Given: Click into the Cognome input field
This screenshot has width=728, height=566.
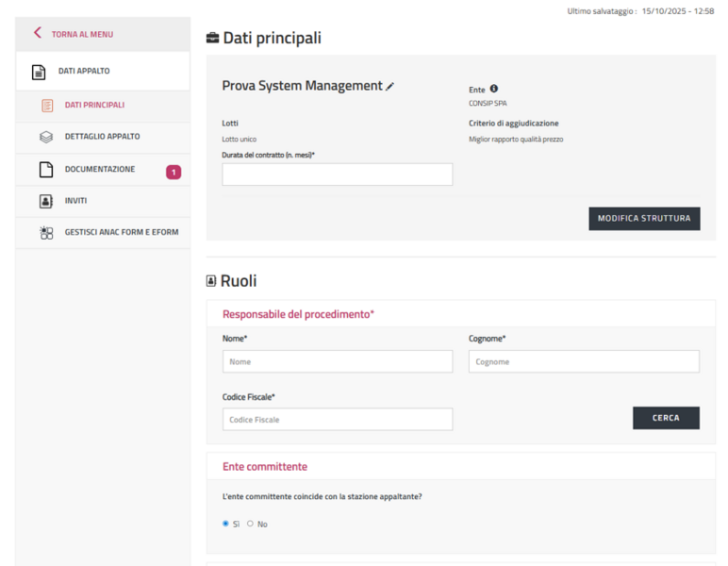Looking at the screenshot, I should coord(584,361).
